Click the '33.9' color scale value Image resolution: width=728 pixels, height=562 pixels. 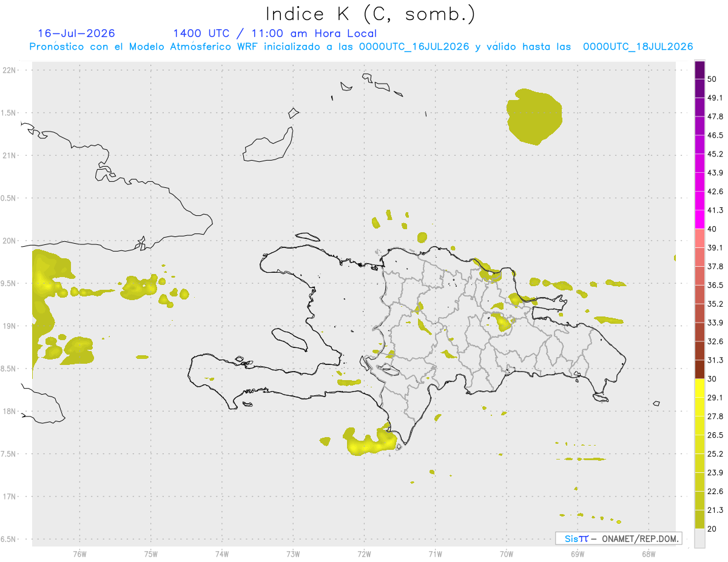[x=715, y=323]
